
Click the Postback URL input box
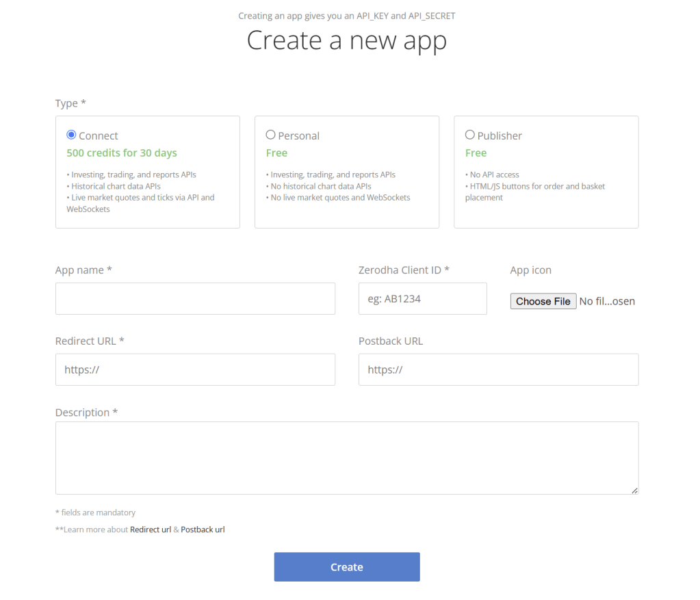pos(498,369)
